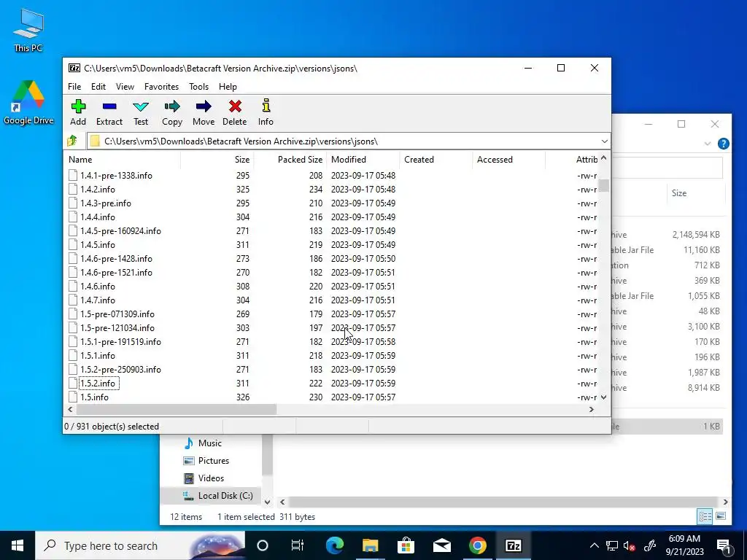Image resolution: width=747 pixels, height=560 pixels.
Task: Click the Extract toolbar icon
Action: (x=109, y=112)
